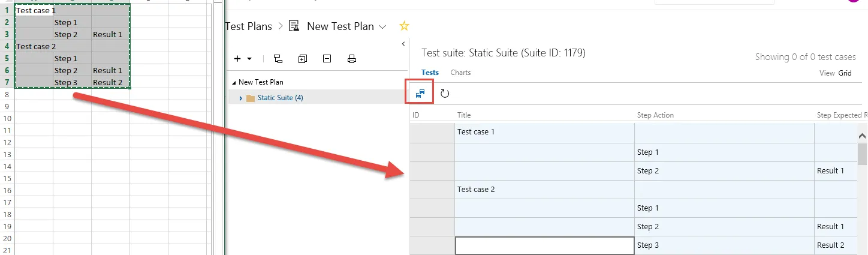Click the grid's vertical scrollbar up arrow
Screen dimensions: 868x255
[863, 136]
